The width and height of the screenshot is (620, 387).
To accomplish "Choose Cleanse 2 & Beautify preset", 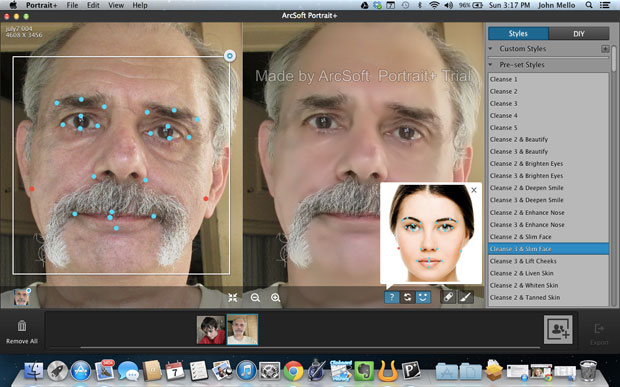I will click(x=548, y=140).
